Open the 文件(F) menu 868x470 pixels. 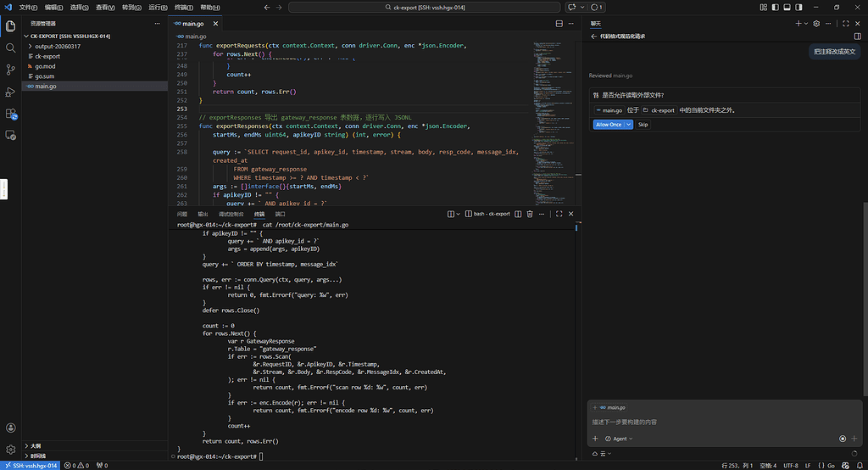[x=28, y=7]
